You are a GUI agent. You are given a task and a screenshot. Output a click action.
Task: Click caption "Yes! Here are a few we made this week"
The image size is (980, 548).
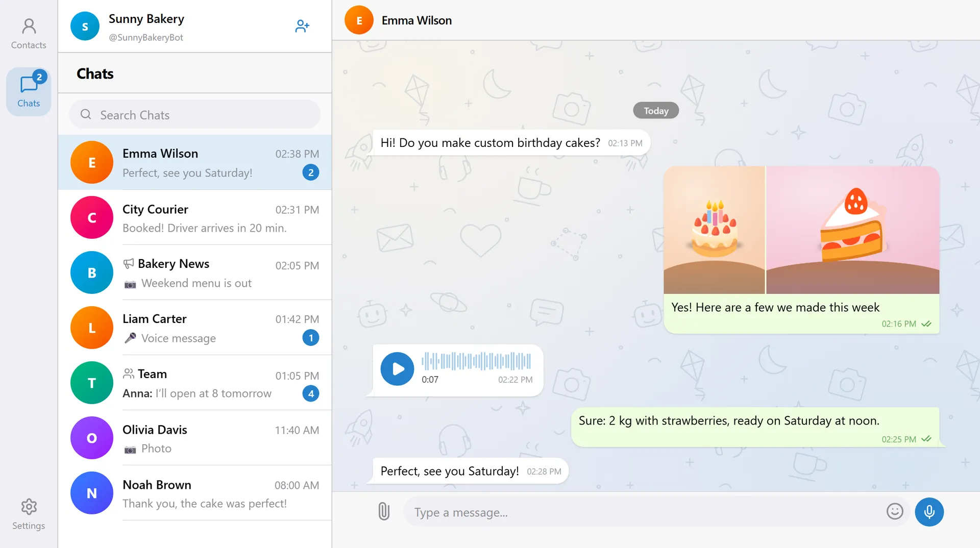(775, 307)
